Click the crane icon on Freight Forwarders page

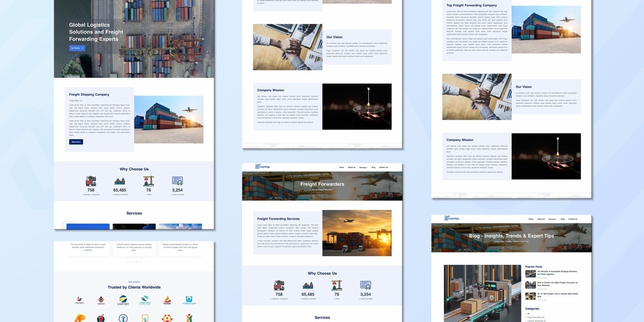coord(337,285)
